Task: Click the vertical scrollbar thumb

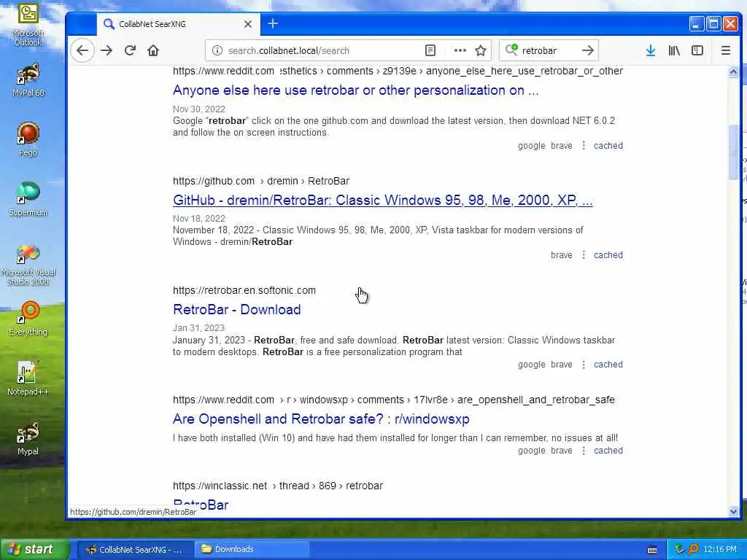Action: [733, 152]
